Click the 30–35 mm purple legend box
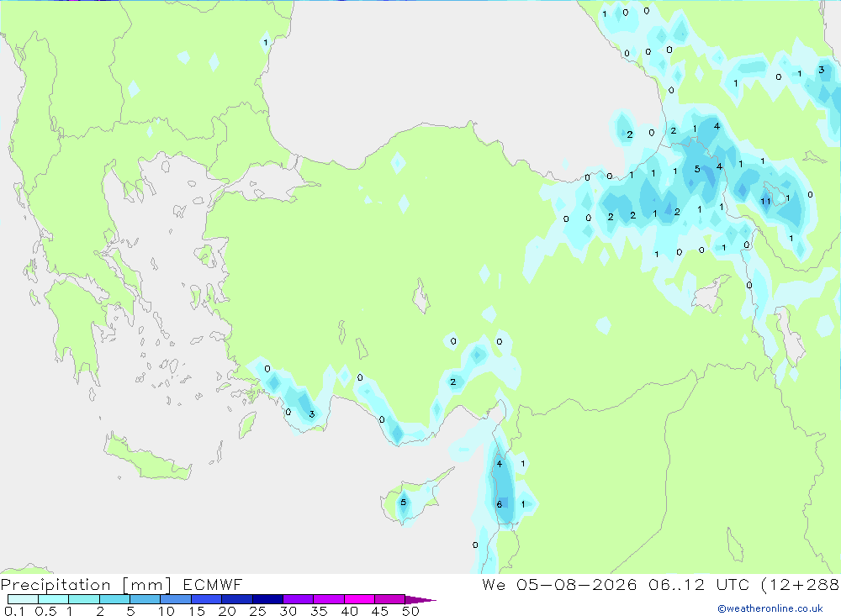 coord(298,599)
